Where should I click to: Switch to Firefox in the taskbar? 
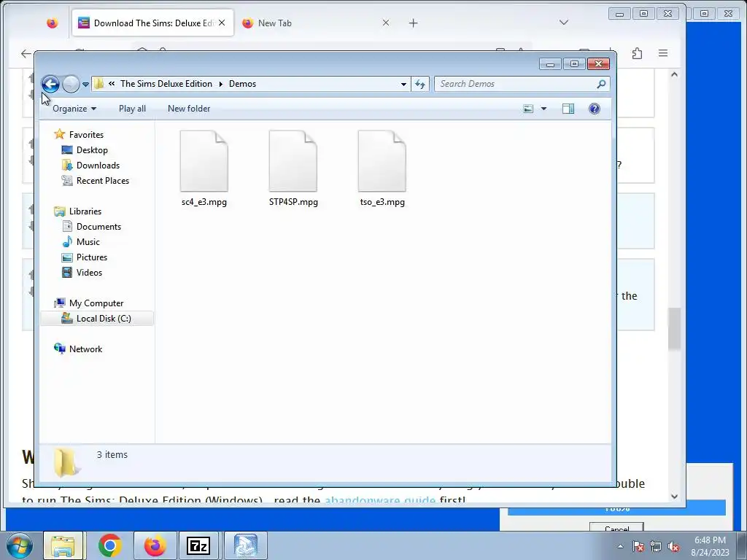tap(155, 545)
